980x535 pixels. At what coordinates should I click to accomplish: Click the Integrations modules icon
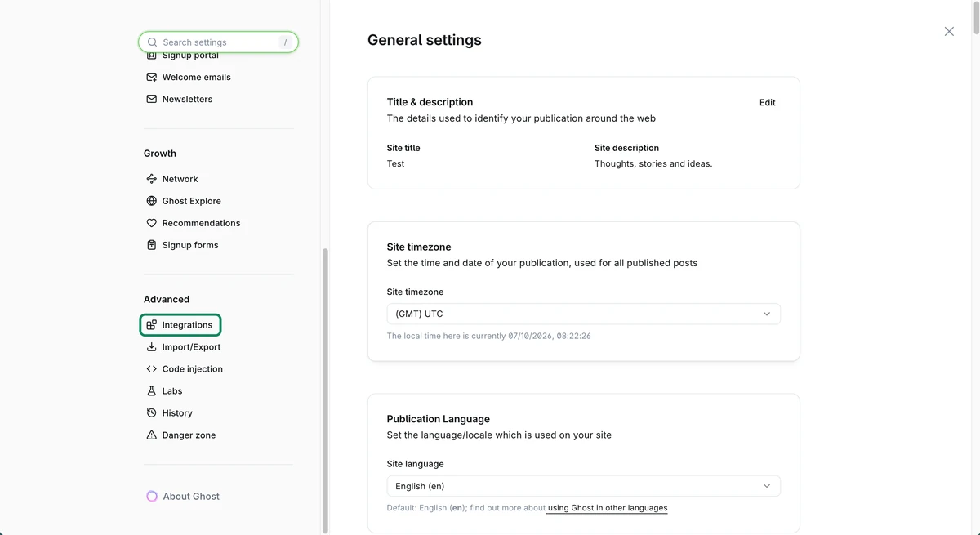point(151,325)
